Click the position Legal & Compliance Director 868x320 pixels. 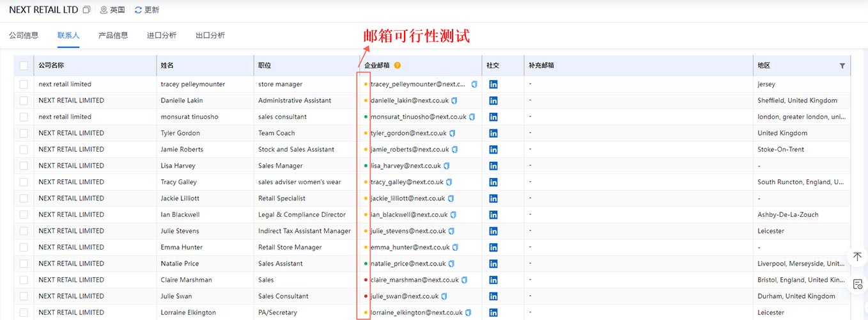(302, 214)
